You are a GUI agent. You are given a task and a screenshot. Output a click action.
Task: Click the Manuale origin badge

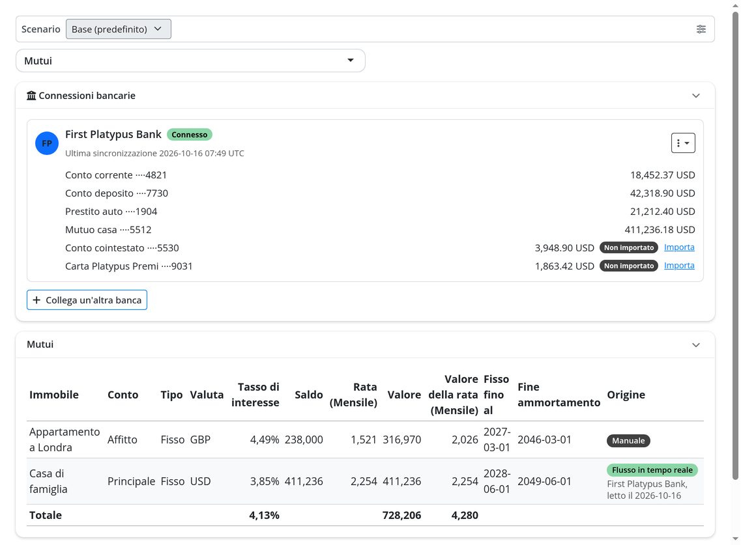tap(628, 440)
